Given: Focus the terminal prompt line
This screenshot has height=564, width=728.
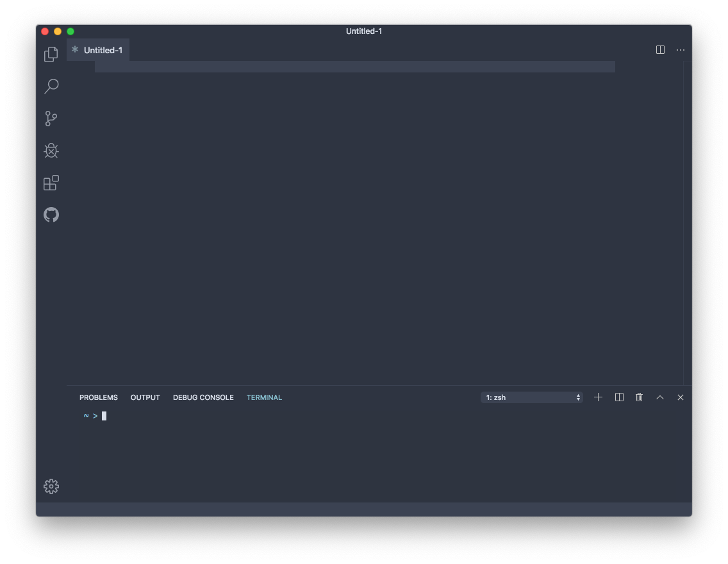Looking at the screenshot, I should click(x=95, y=416).
